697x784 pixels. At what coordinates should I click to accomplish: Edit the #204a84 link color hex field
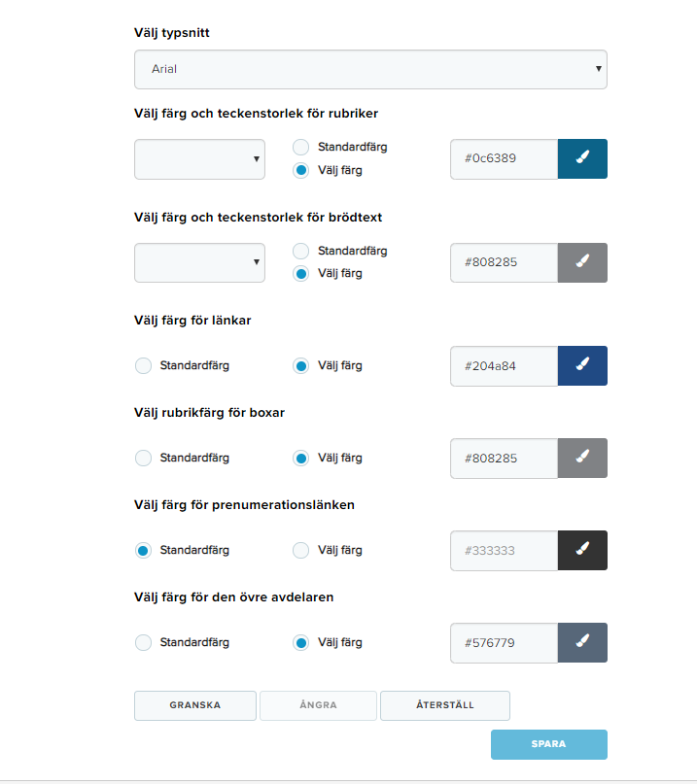point(504,366)
